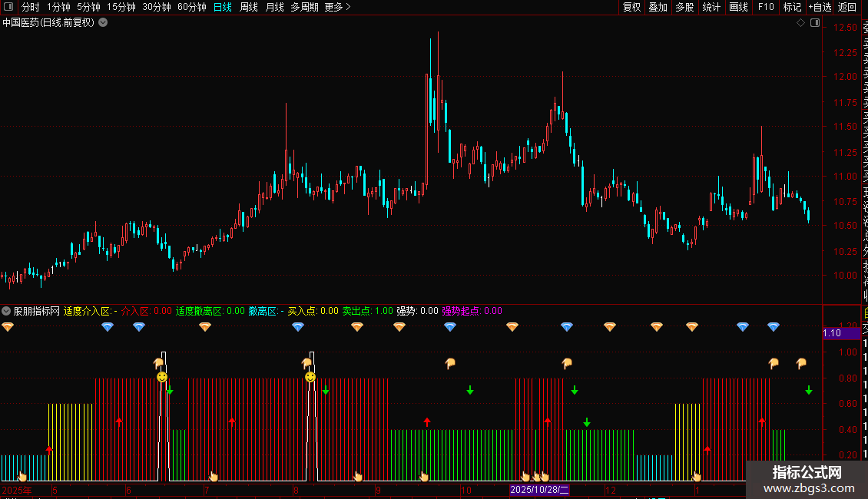This screenshot has width=868, height=499.
Task: Click the purple 1.10 indicator value tag
Action: point(841,333)
